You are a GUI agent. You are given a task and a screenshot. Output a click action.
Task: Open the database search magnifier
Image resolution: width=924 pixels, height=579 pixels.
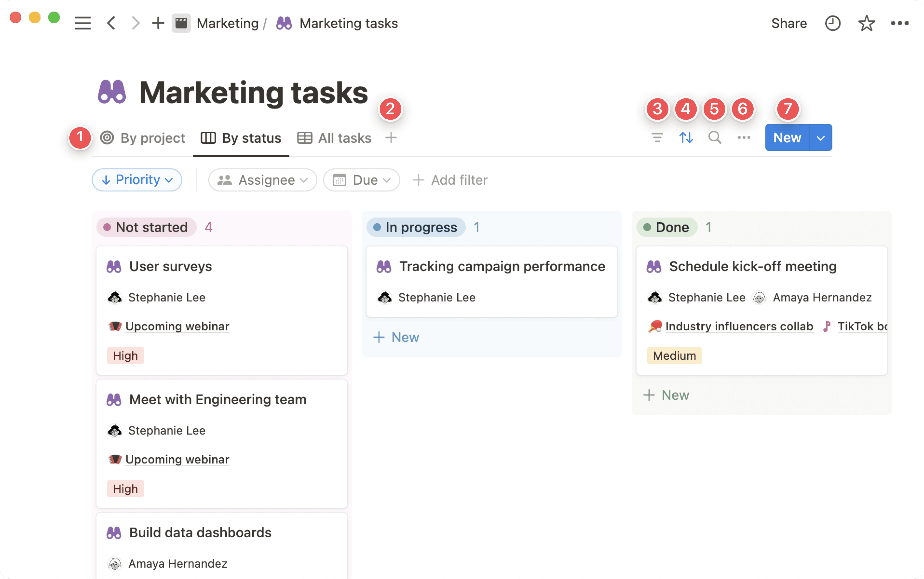[715, 137]
